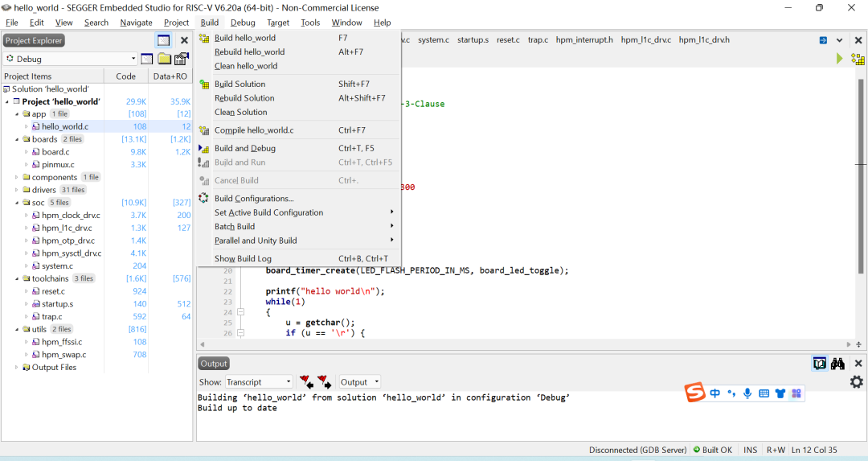Screen dimensions: 868x461
Task: Open the Target menu
Action: click(x=278, y=23)
